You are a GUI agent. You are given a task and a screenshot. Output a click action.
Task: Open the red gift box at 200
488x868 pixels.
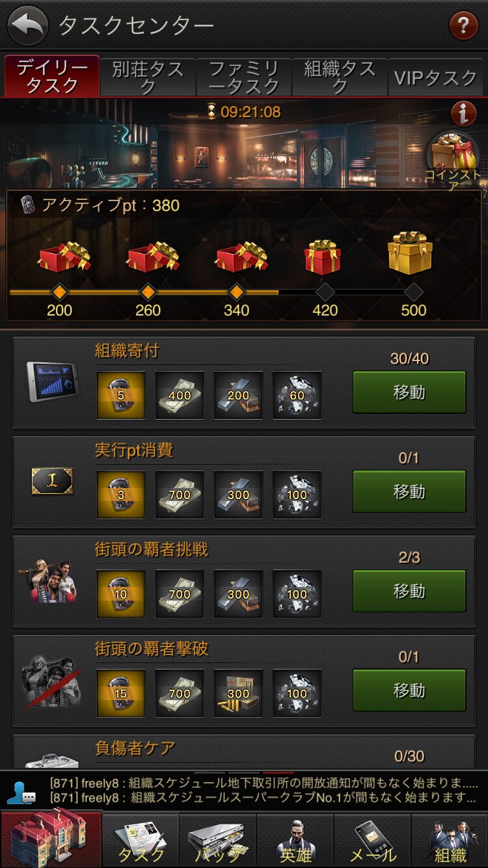(64, 256)
